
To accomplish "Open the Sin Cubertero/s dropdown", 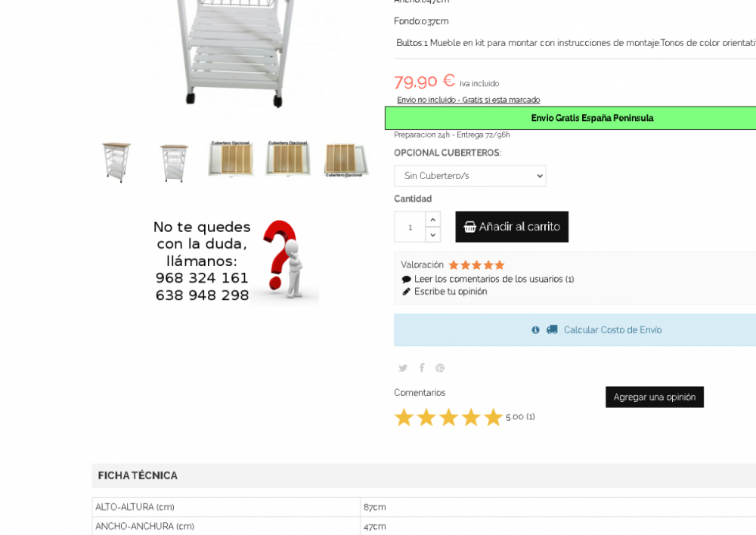I will tap(469, 176).
